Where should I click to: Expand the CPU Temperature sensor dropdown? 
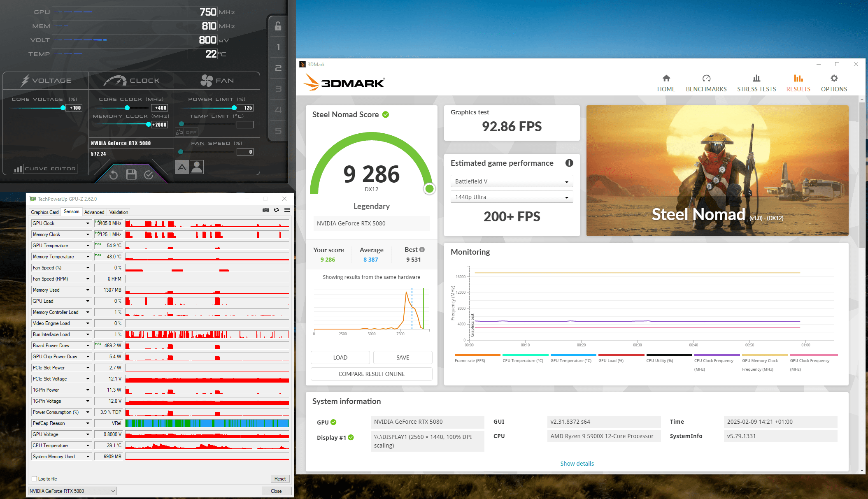(x=88, y=446)
